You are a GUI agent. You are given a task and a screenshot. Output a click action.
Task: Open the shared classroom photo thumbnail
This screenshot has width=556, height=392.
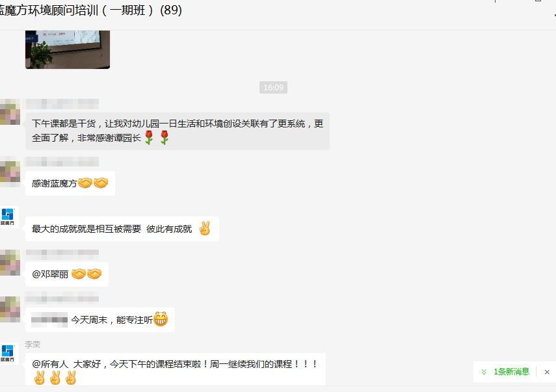[68, 49]
